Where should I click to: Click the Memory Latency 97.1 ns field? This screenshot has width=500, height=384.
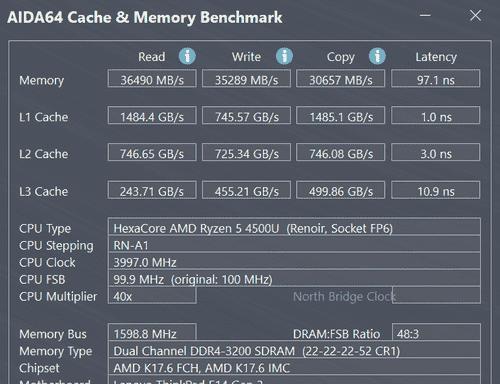click(436, 79)
